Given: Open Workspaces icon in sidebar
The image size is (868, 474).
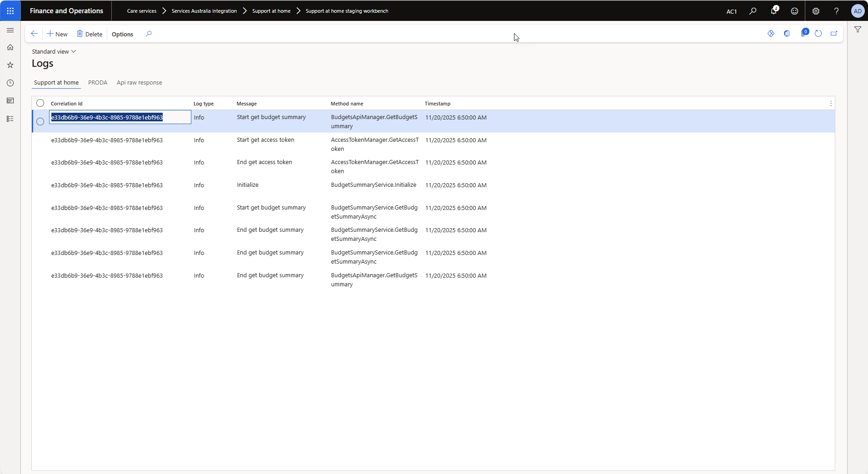Looking at the screenshot, I should click(10, 100).
